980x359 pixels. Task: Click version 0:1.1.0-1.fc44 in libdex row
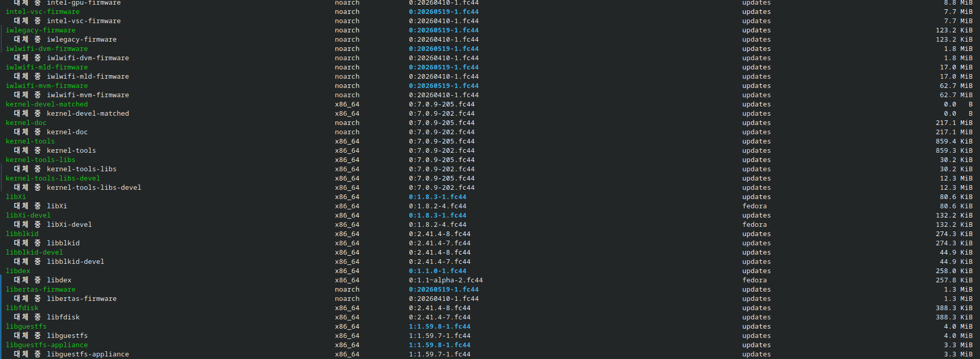pyautogui.click(x=438, y=271)
